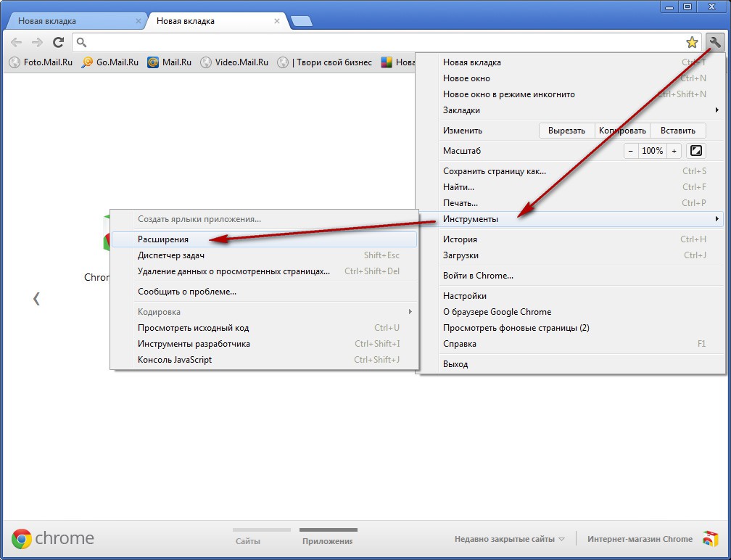Open the Недавно закрытые сайты dropdown
The height and width of the screenshot is (560, 731).
tap(509, 539)
